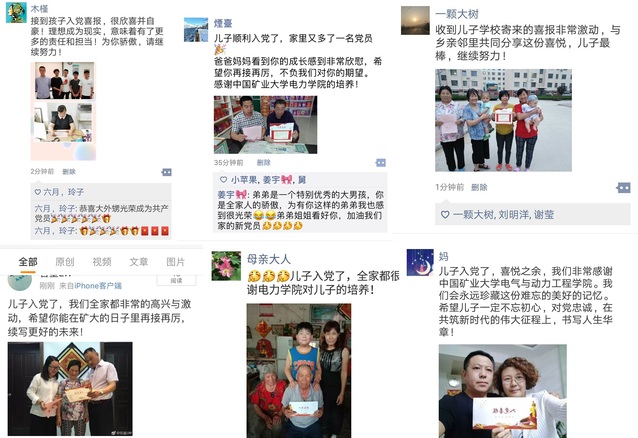Select the 图片 tab
The width and height of the screenshot is (638, 438).
pos(175,262)
